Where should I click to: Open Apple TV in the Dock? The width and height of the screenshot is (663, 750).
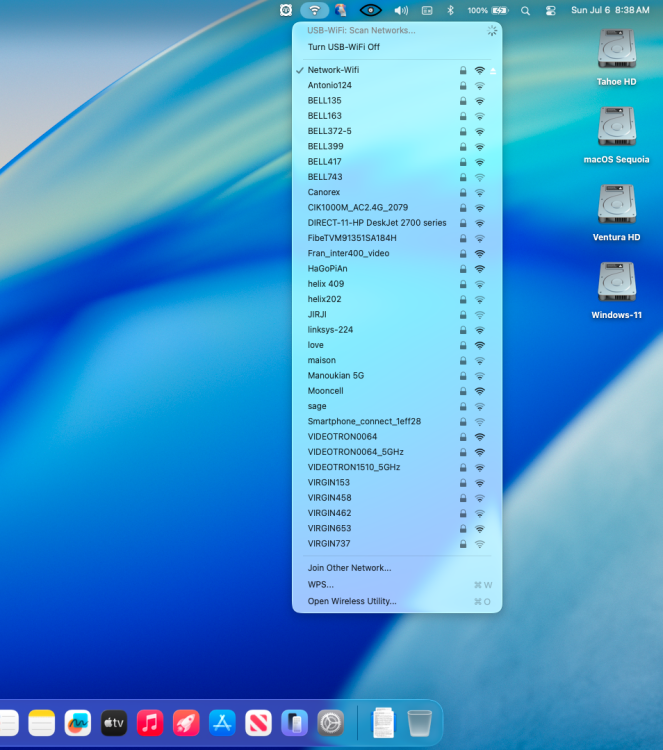tap(114, 723)
